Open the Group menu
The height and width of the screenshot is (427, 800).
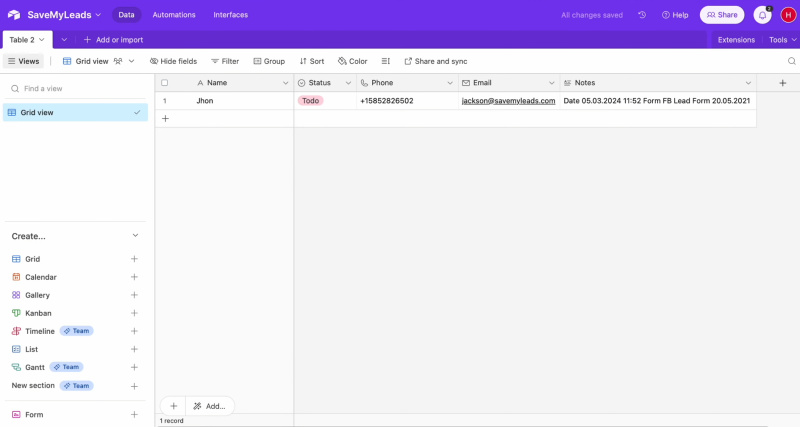[269, 61]
